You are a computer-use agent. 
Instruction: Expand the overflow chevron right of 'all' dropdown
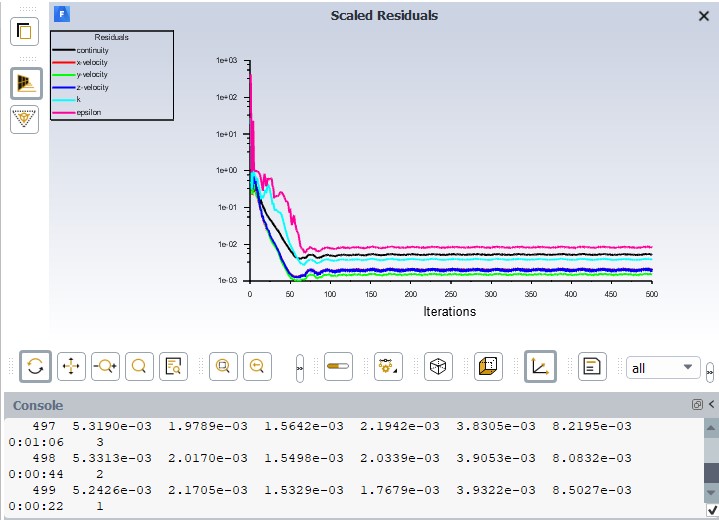coord(710,372)
